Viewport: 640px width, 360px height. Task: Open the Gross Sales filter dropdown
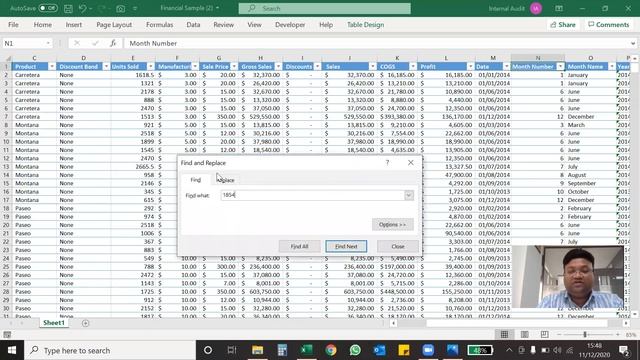pos(278,67)
